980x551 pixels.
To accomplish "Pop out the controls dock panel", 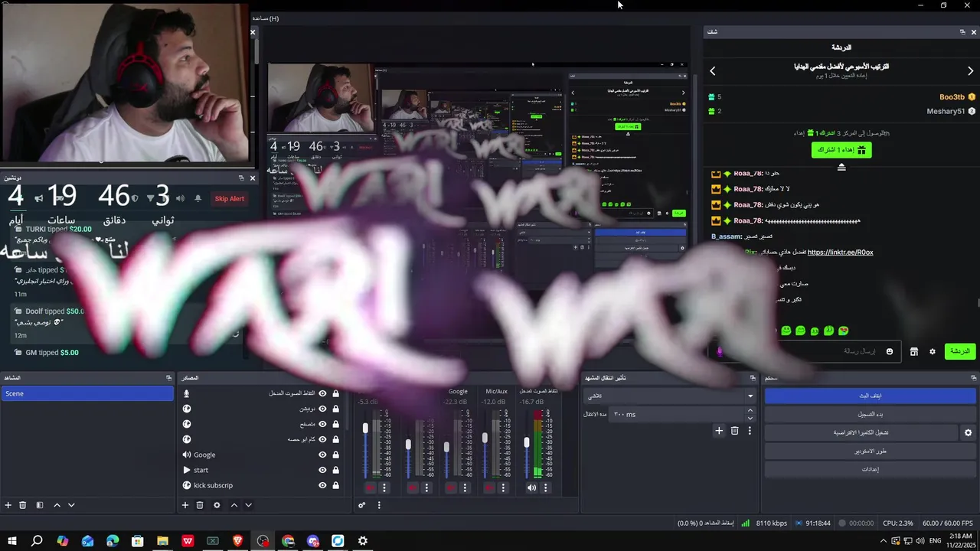I will (974, 378).
